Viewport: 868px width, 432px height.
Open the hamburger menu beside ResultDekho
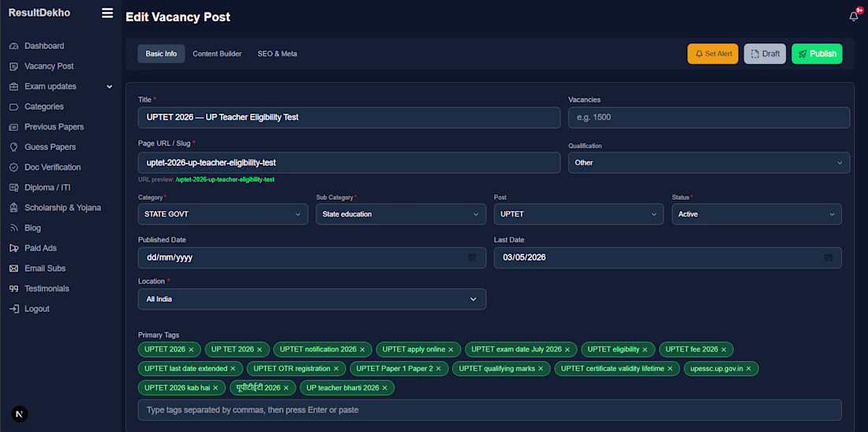click(x=107, y=13)
